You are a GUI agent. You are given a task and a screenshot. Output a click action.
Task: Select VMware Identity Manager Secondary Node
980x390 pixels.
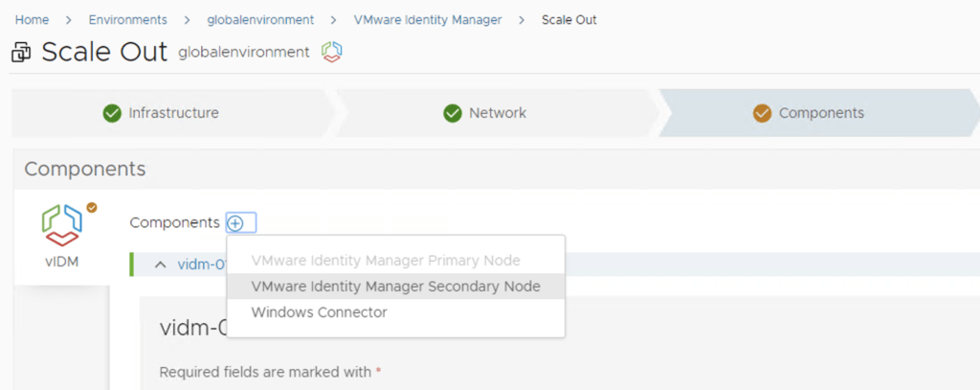[395, 287]
